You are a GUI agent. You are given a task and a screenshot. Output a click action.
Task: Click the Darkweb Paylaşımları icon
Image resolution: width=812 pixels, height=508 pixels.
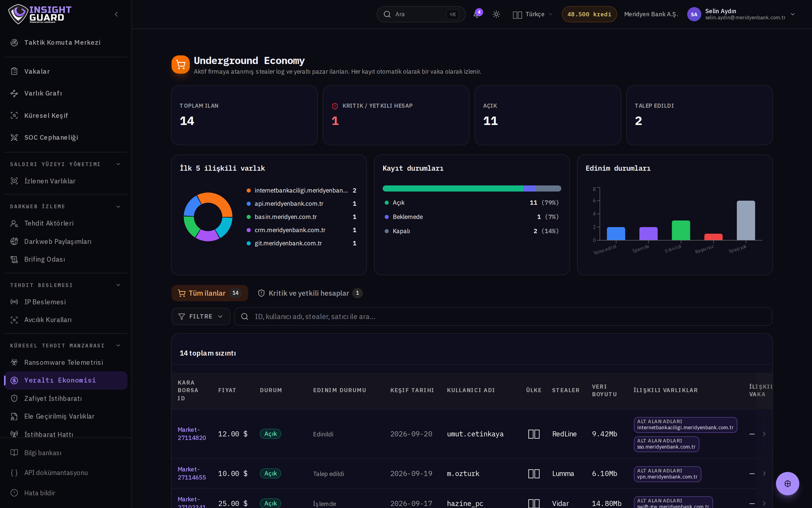tap(14, 242)
